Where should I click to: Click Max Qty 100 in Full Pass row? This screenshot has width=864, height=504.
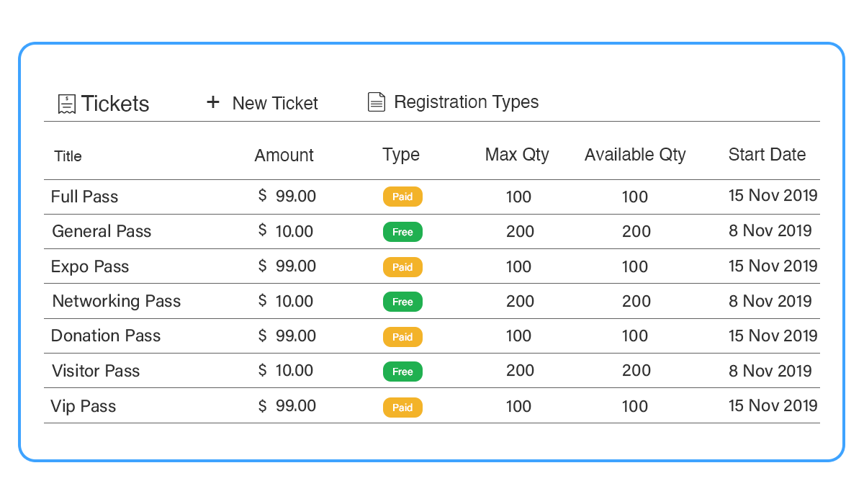tap(519, 197)
